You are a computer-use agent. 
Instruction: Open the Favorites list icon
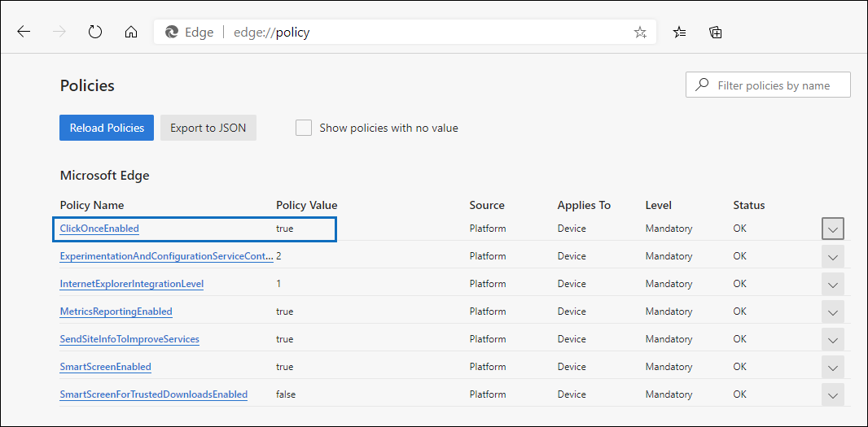point(680,32)
